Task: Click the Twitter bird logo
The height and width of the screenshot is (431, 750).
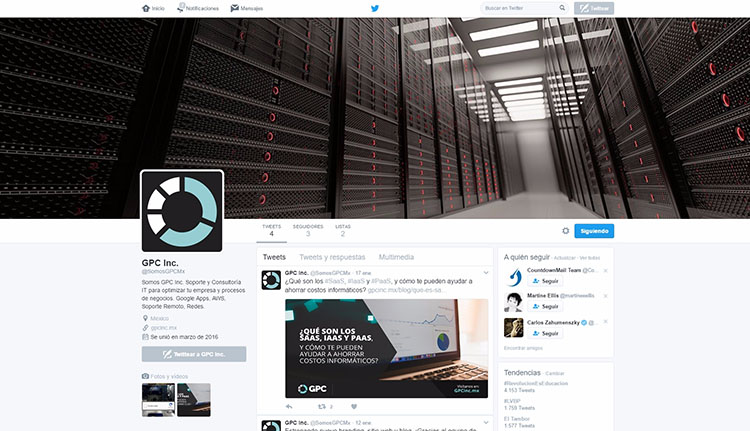Action: 375,8
